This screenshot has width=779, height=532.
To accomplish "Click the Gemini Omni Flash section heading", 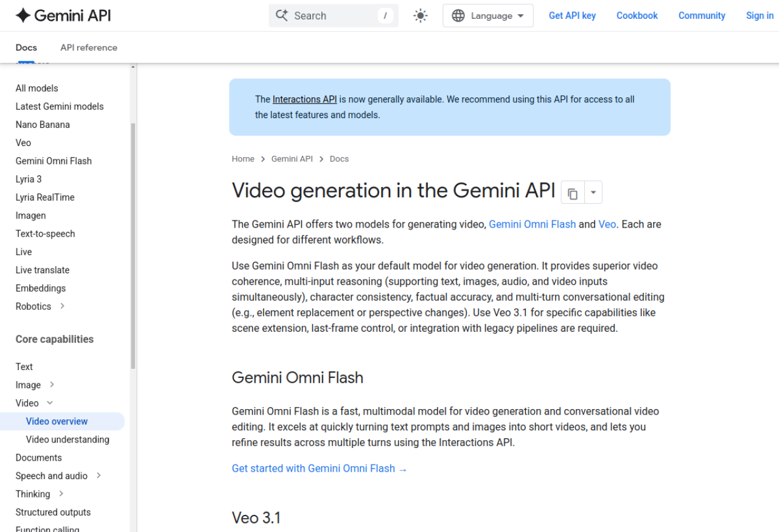I will click(x=298, y=378).
